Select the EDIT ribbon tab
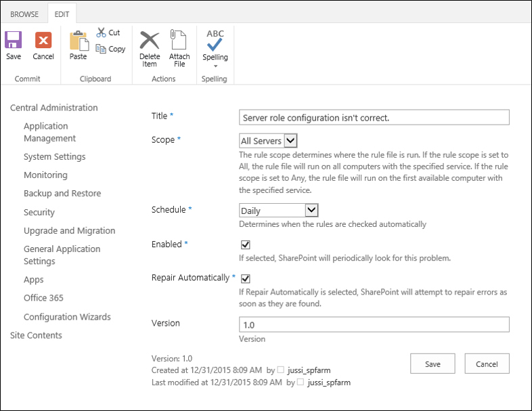Viewport: 532px width, 411px height. pos(62,14)
